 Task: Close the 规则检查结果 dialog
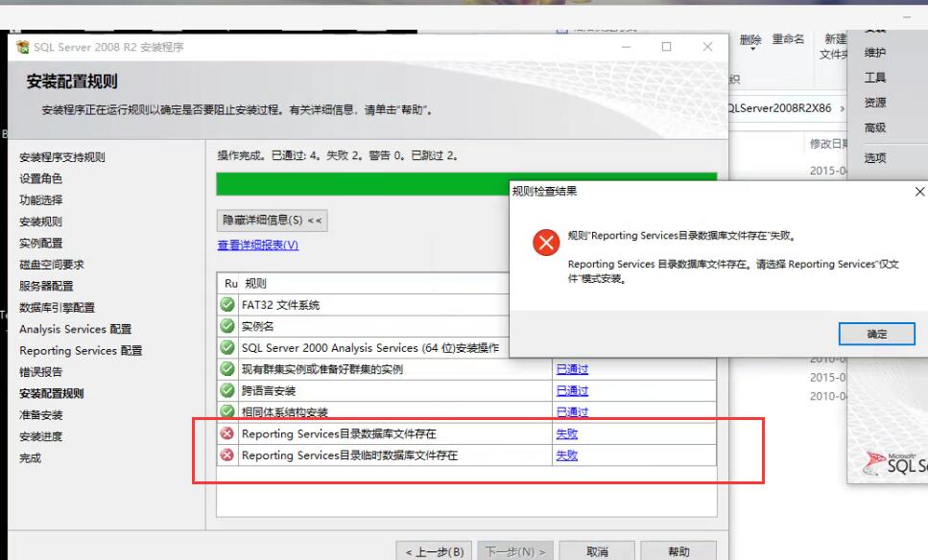[x=919, y=192]
